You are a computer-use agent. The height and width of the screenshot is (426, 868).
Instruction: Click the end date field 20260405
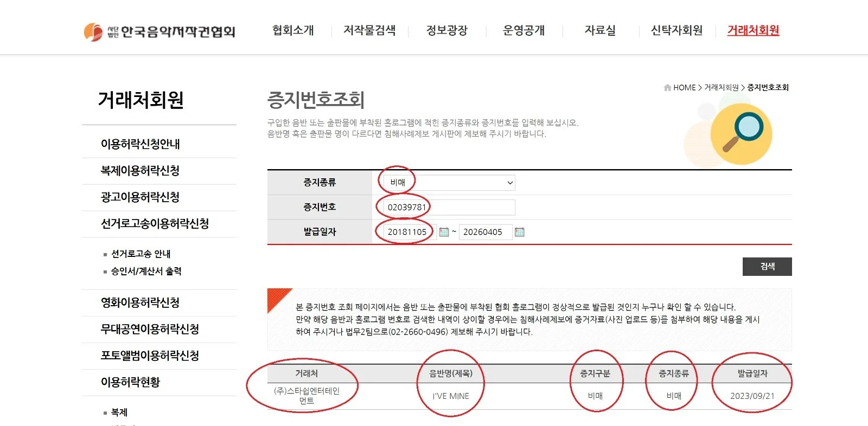486,232
